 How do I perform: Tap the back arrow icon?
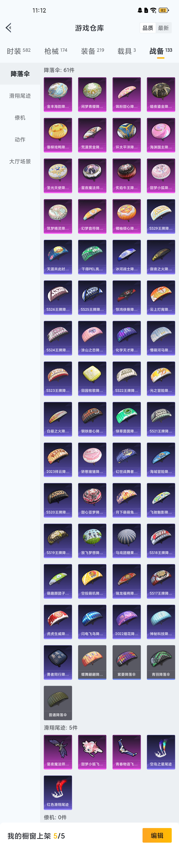click(9, 28)
